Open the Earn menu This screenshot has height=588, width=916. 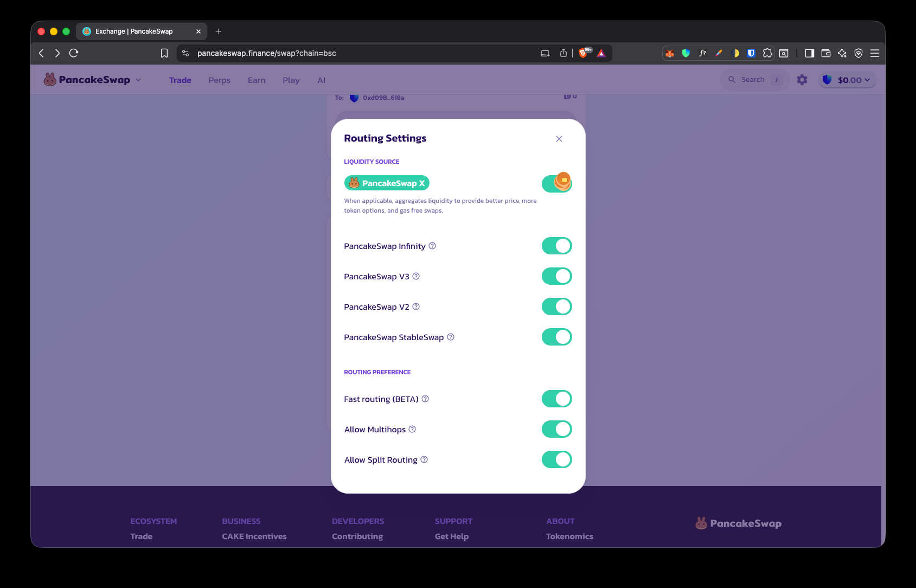pos(257,80)
